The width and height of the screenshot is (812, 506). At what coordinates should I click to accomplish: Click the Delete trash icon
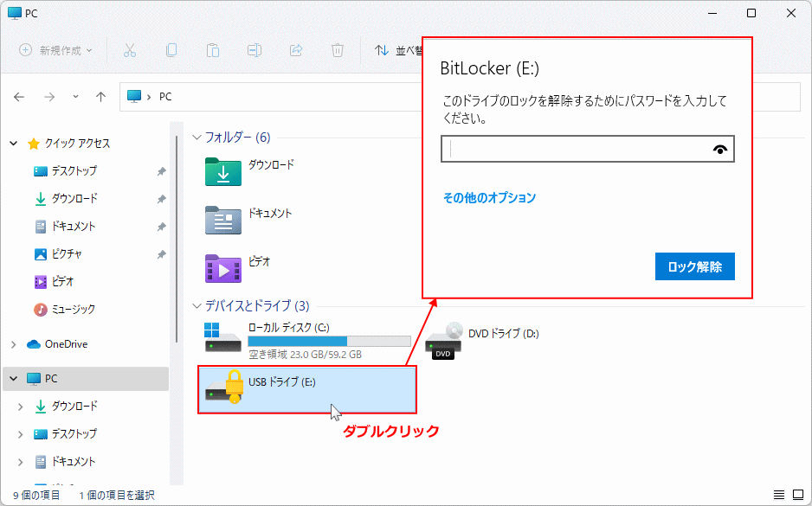coord(338,50)
